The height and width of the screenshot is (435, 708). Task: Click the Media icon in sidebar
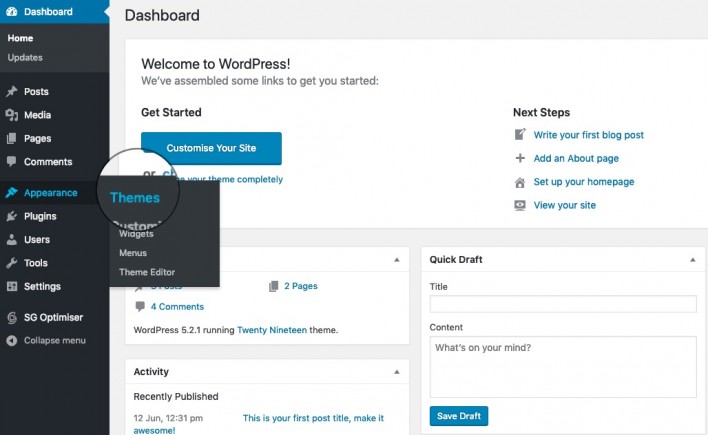12,115
